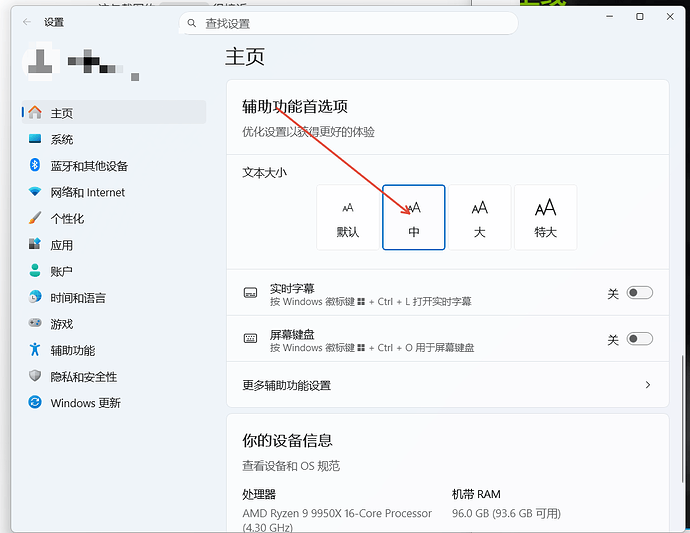
Task: Open Windows 更新 page
Action: (x=114, y=403)
